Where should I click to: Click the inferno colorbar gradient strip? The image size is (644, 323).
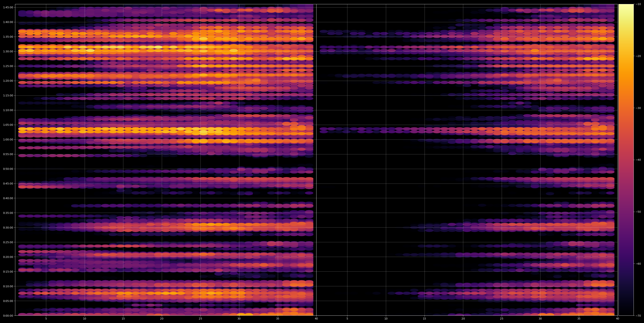pos(626,160)
